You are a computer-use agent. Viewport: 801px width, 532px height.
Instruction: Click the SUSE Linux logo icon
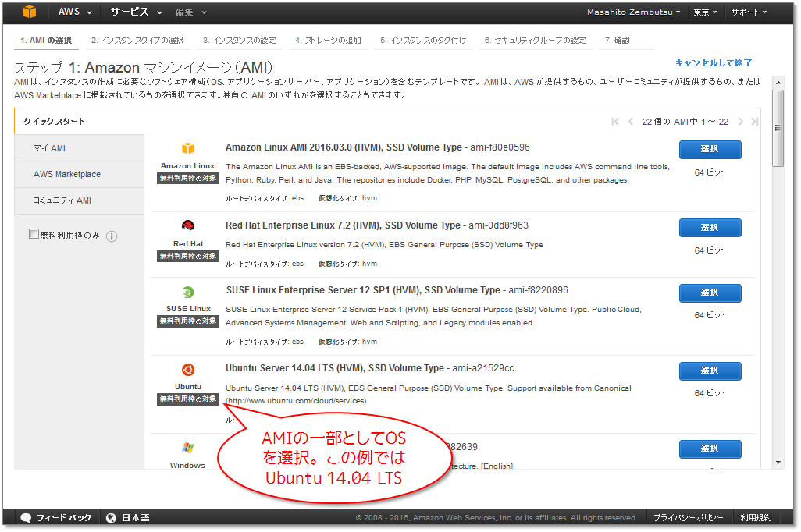(188, 292)
